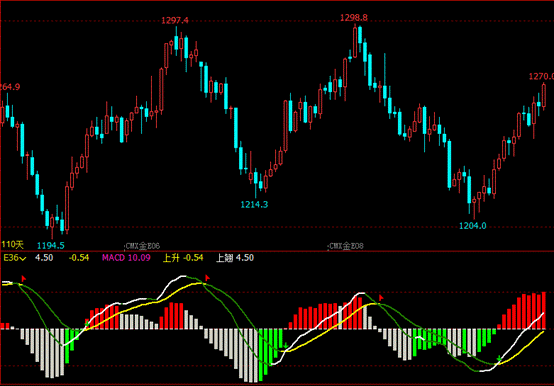Click the tall candlestick at the 1298.8 high
Viewport: 554px width, 386px height.
click(x=355, y=42)
